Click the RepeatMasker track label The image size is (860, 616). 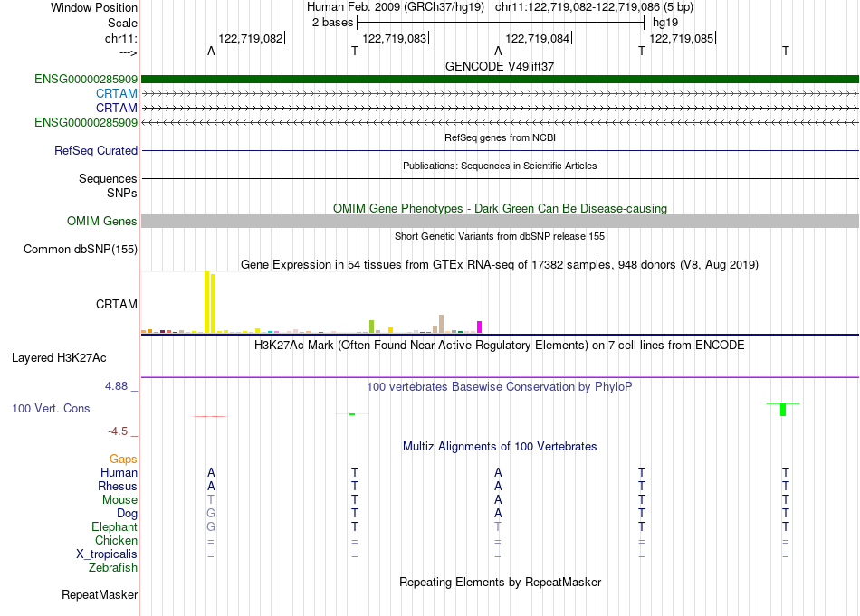(100, 594)
